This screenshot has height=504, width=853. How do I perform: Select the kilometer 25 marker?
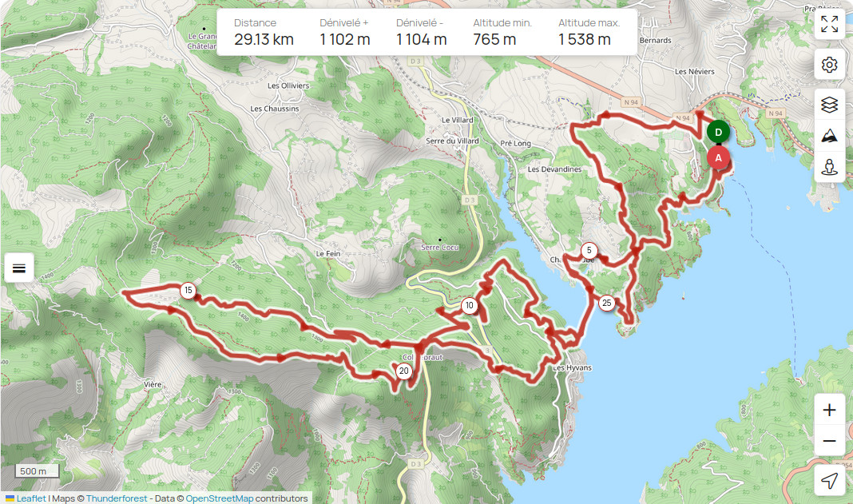pos(606,304)
